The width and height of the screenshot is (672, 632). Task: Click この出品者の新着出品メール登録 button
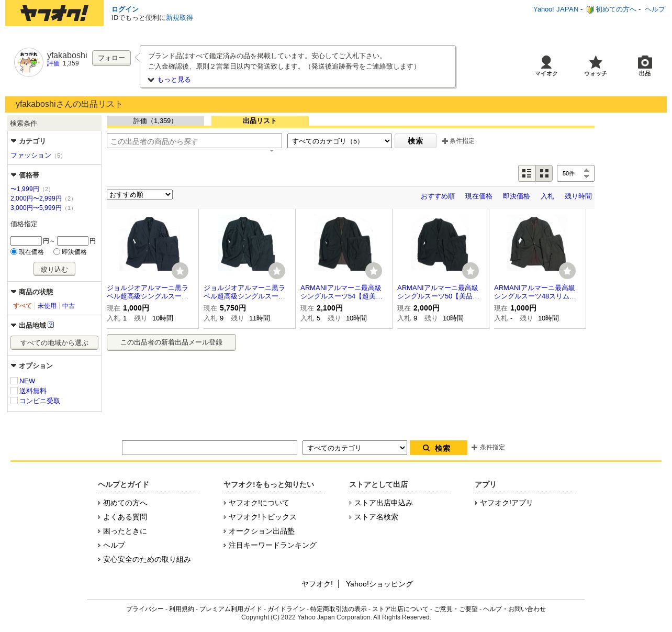pyautogui.click(x=171, y=342)
